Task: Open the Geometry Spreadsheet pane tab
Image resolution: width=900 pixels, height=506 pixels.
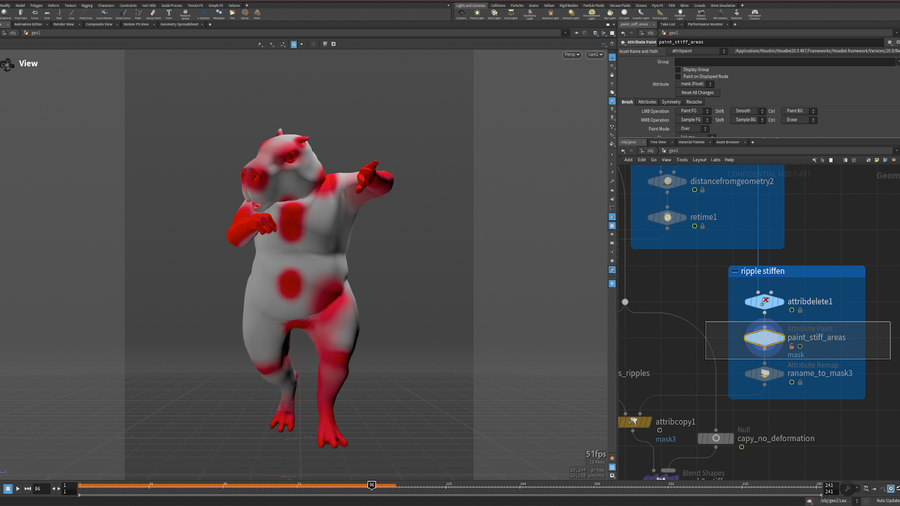Action: click(180, 24)
